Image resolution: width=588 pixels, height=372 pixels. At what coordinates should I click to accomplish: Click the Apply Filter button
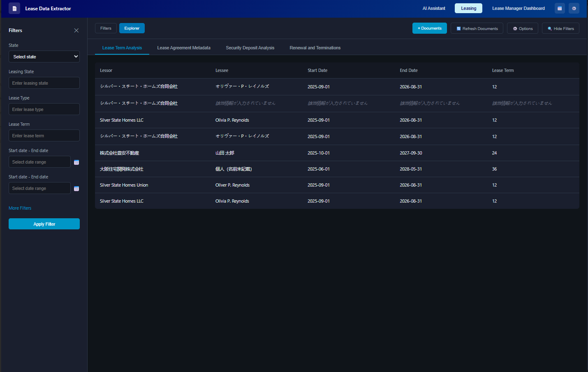(44, 224)
